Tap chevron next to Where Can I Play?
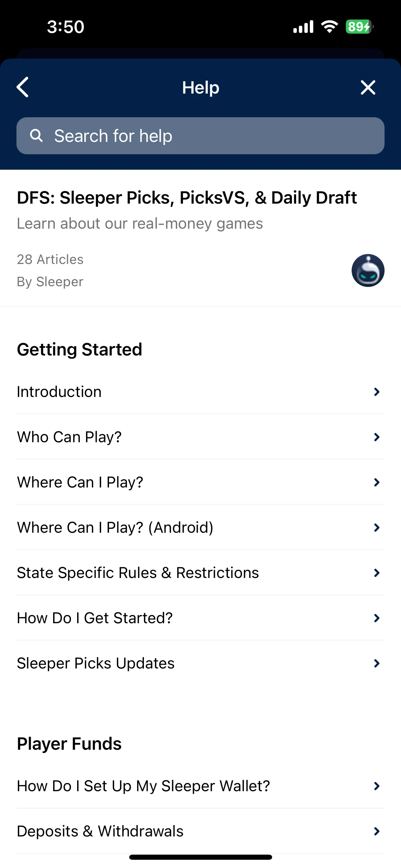 click(377, 482)
